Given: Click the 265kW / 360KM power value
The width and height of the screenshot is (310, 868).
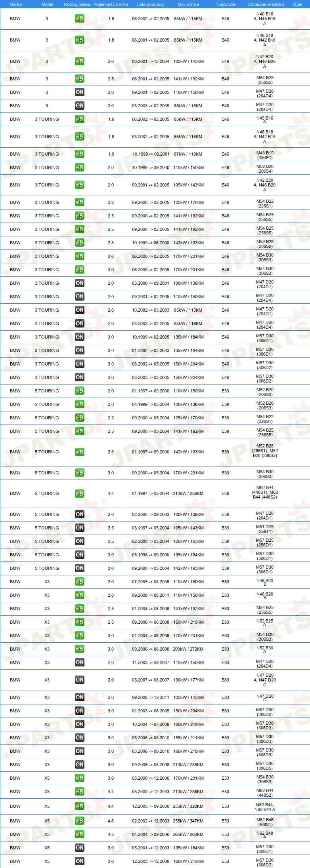Looking at the screenshot, I should 189,834.
